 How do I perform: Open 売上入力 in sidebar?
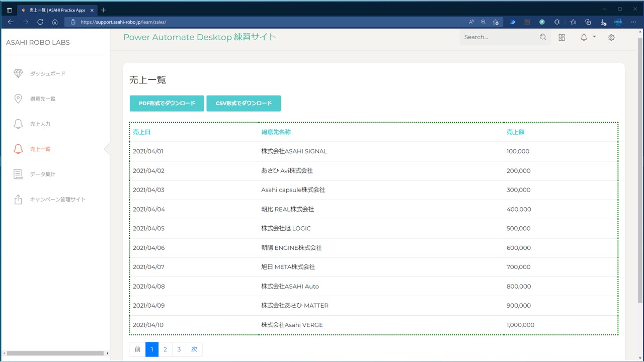pos(40,124)
